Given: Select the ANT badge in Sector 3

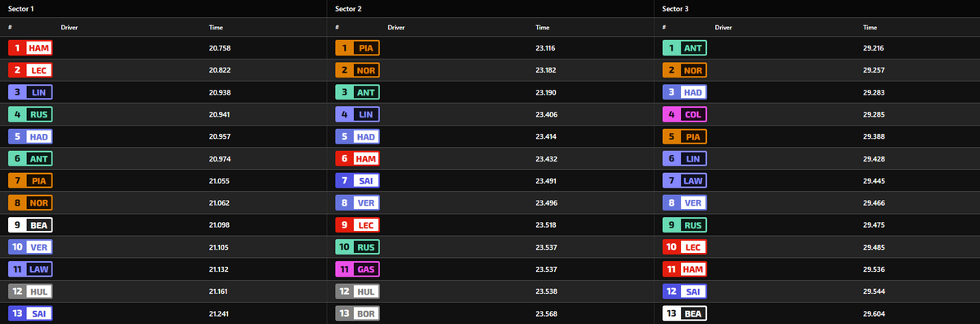Looking at the screenshot, I should pos(684,48).
